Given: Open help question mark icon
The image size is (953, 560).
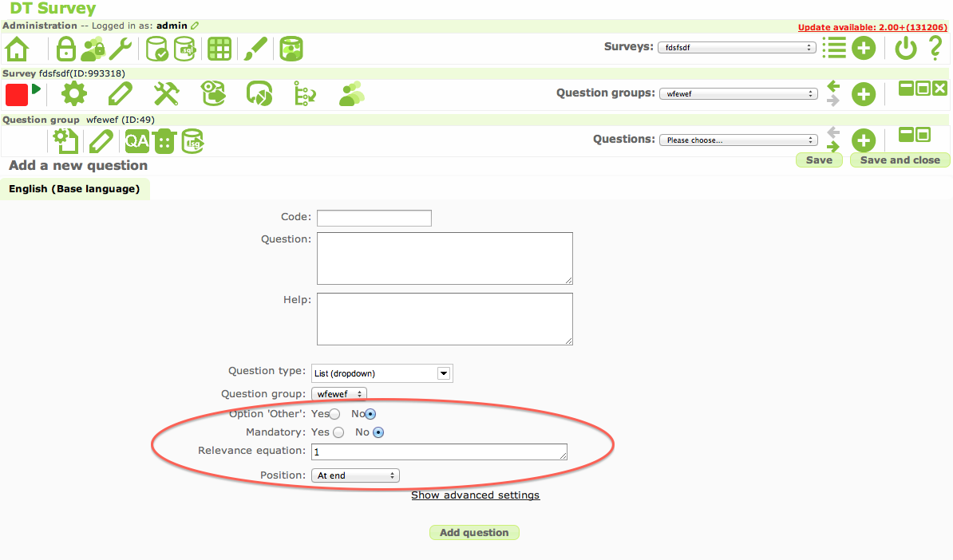Looking at the screenshot, I should [x=936, y=48].
